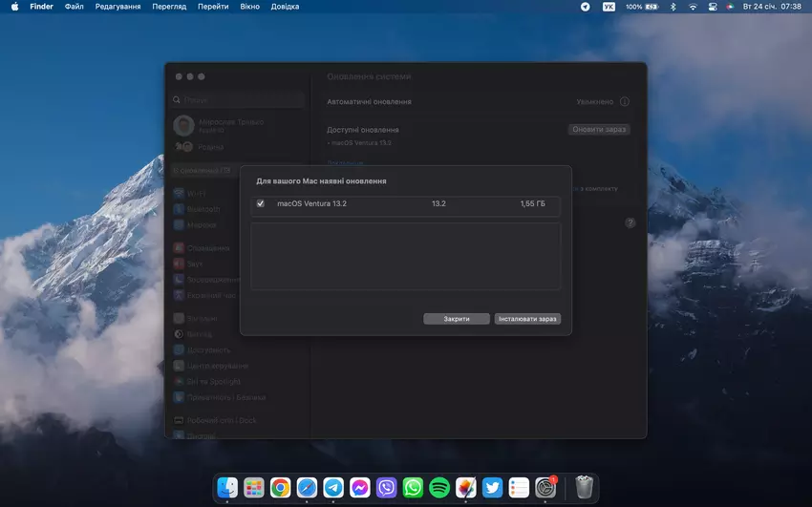The image size is (812, 507).
Task: Launch Messenger from the Dock
Action: [x=360, y=488]
